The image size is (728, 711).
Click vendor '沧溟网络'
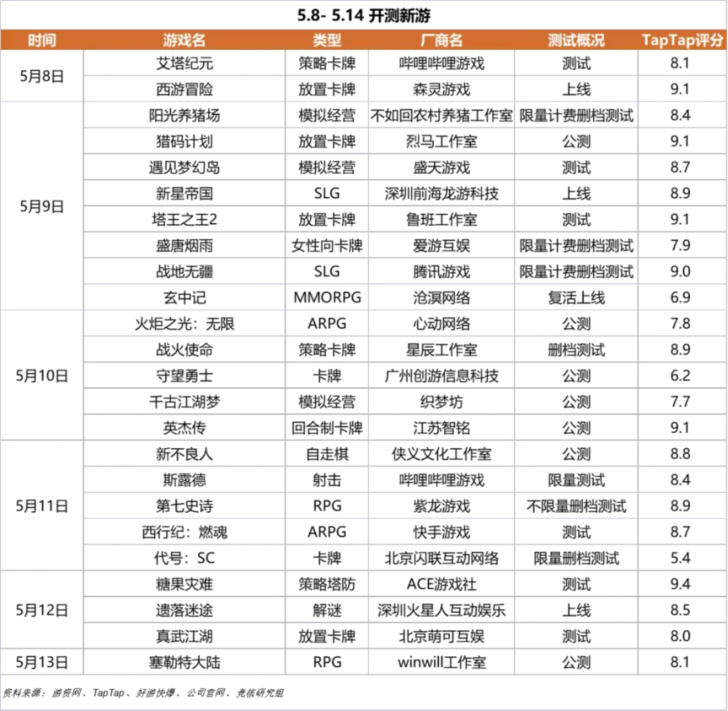(x=442, y=297)
